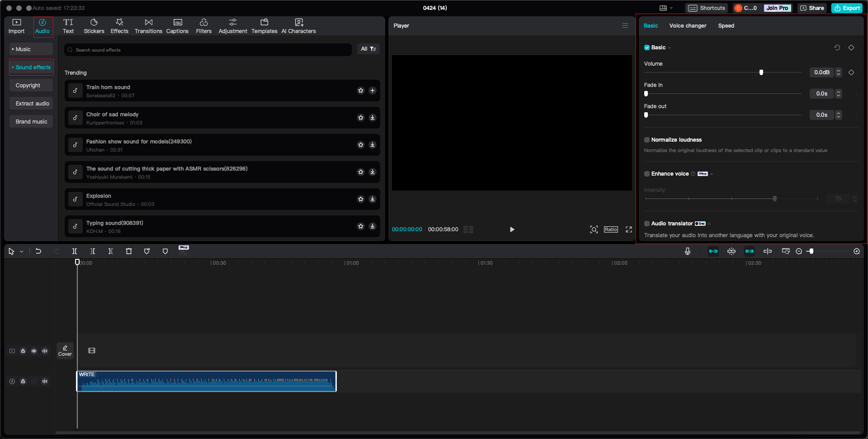Toggle Enhance voice on
This screenshot has width=868, height=439.
pos(646,173)
